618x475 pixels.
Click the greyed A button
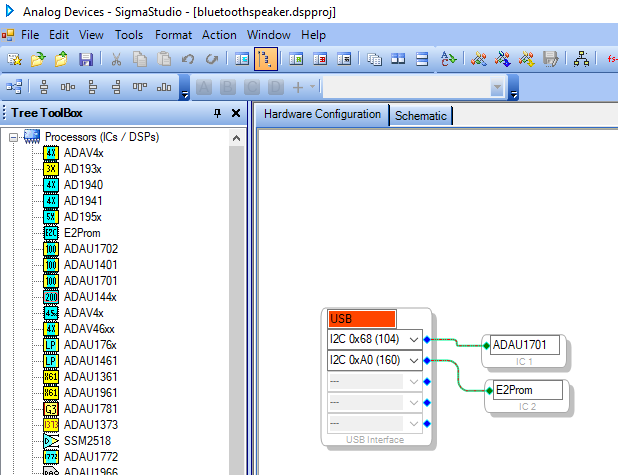(204, 87)
